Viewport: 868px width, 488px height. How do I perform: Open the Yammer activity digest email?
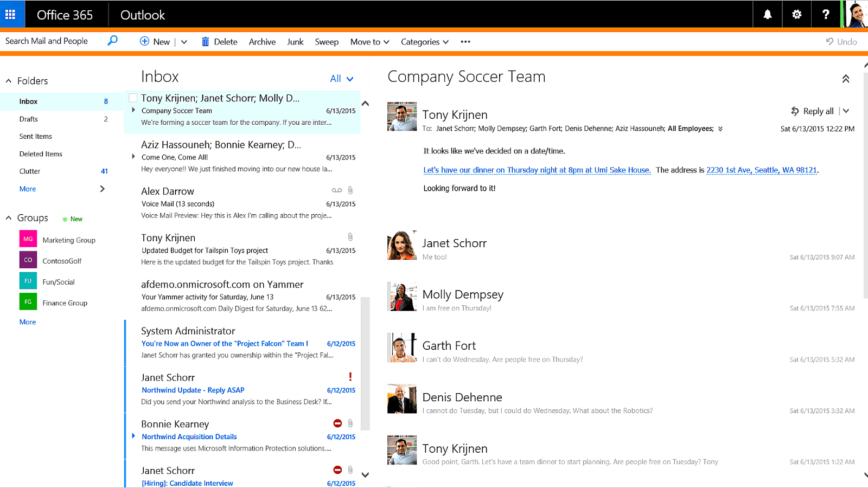click(x=242, y=296)
